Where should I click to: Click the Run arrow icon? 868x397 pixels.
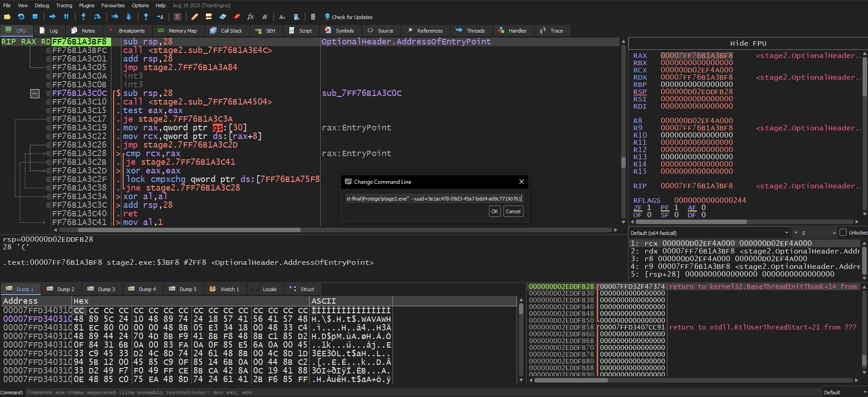tap(53, 17)
